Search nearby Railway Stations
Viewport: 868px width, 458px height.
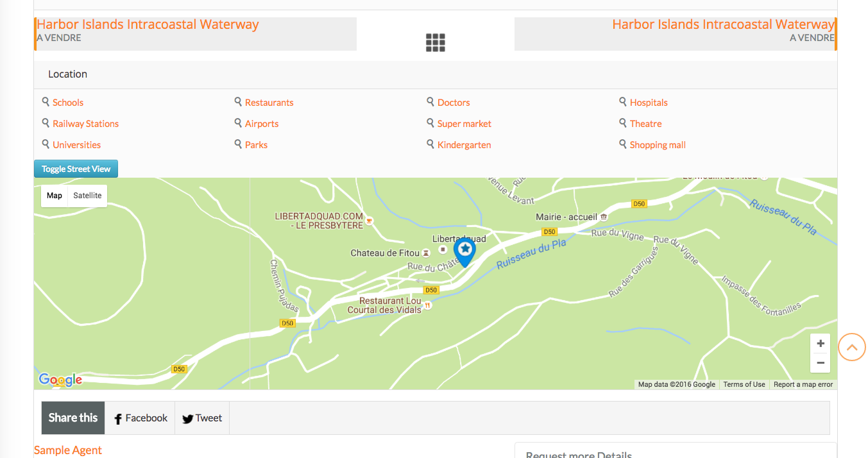[x=85, y=124]
